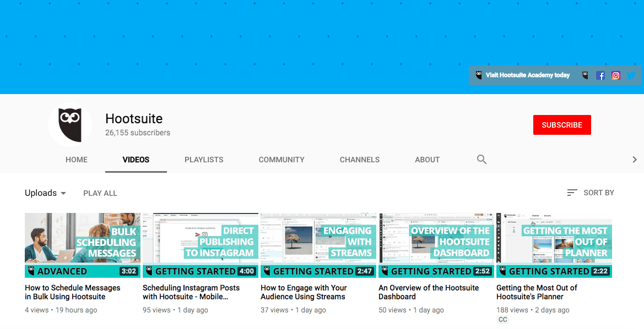Click the channel search magnifier icon

click(x=482, y=159)
